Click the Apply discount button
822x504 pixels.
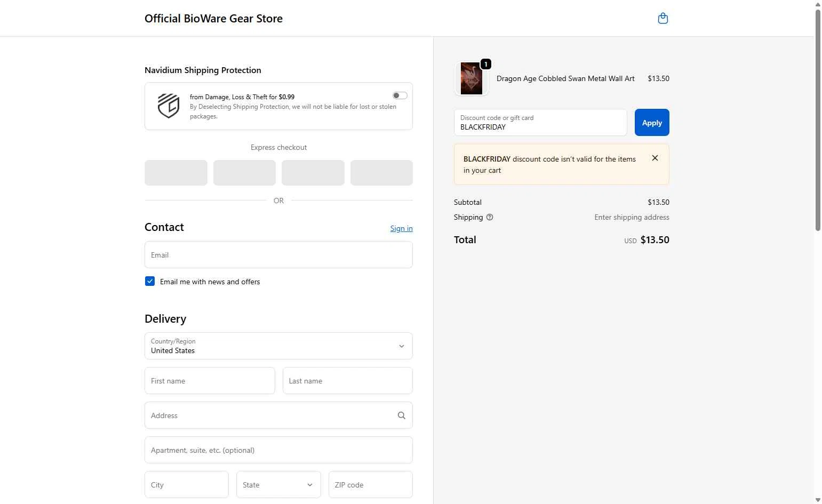coord(652,123)
